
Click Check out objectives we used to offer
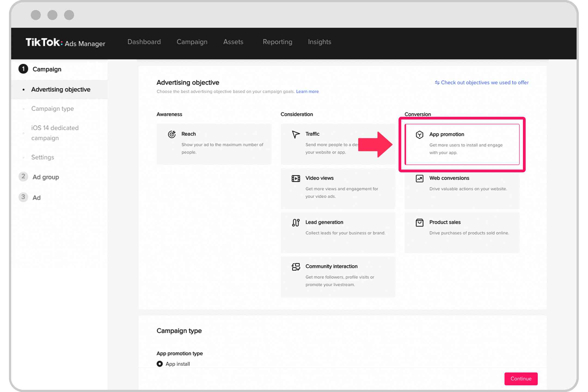(x=481, y=83)
